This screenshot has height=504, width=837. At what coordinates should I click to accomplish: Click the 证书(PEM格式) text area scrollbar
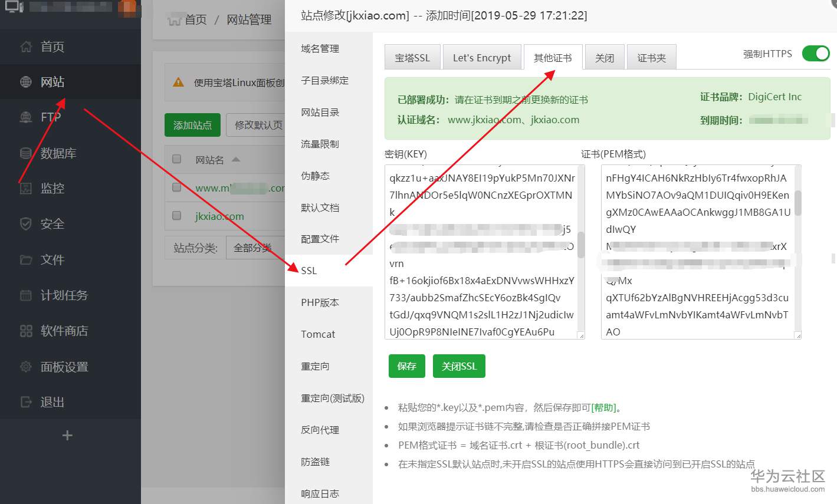(798, 203)
